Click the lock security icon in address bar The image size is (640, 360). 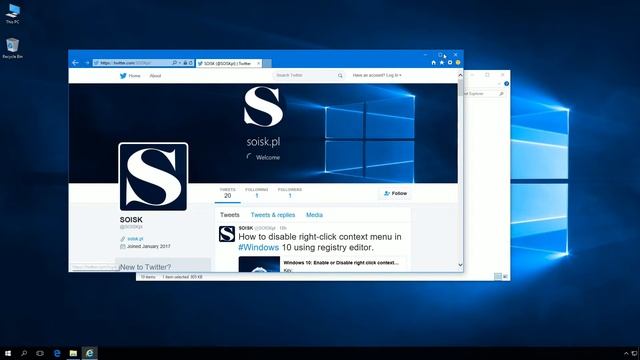tap(185, 63)
